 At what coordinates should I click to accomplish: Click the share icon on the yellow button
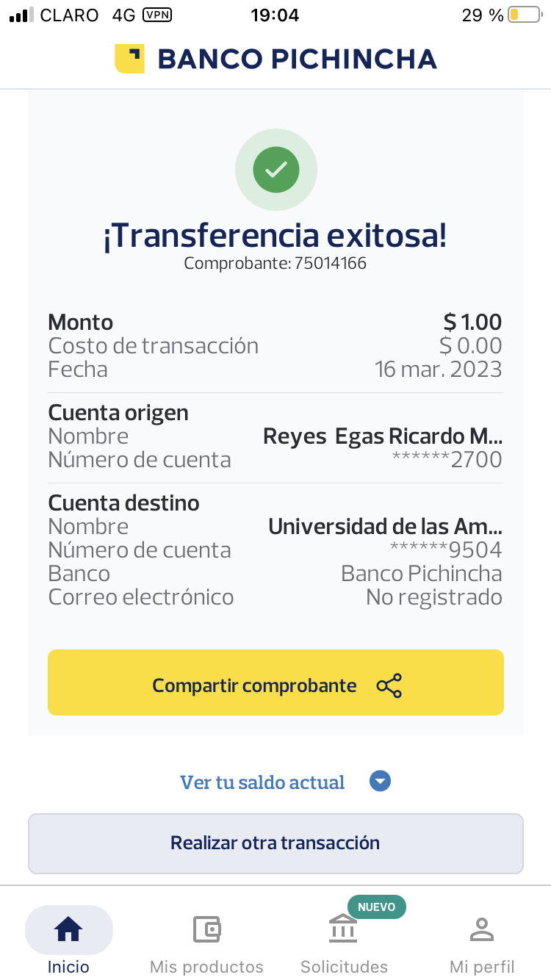(x=389, y=685)
